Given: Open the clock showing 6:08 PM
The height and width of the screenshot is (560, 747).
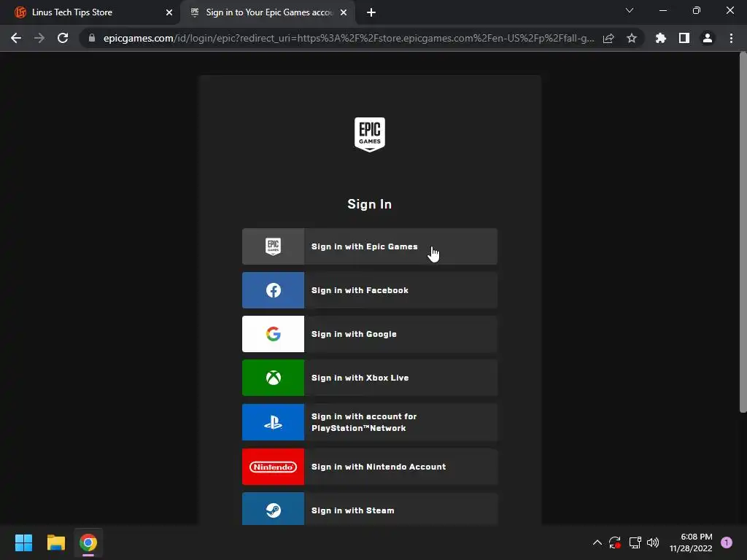Looking at the screenshot, I should pos(691,542).
